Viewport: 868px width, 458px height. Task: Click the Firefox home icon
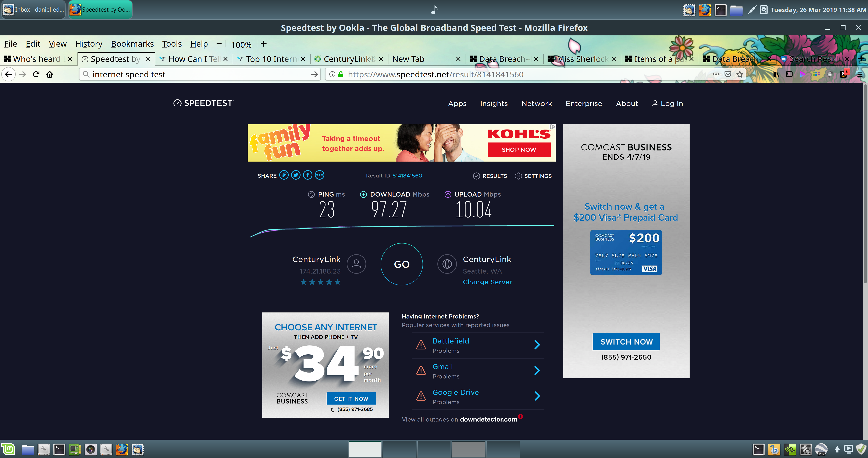tap(50, 74)
